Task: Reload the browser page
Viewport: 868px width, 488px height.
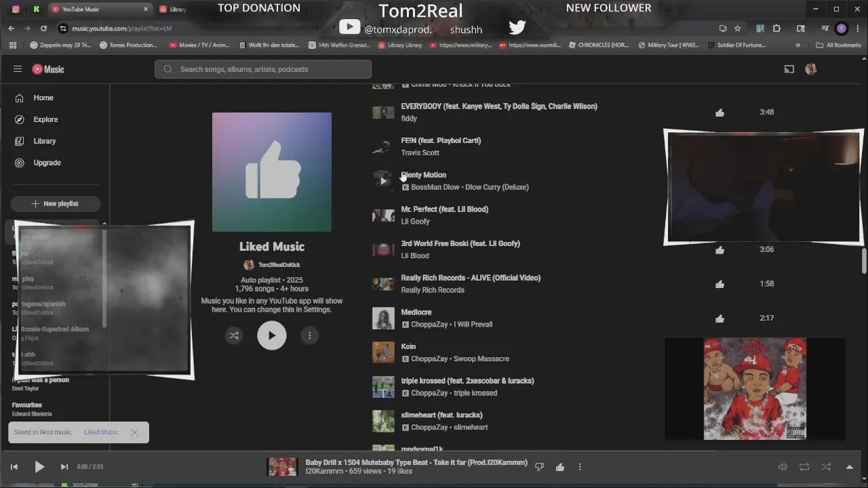Action: 44,28
